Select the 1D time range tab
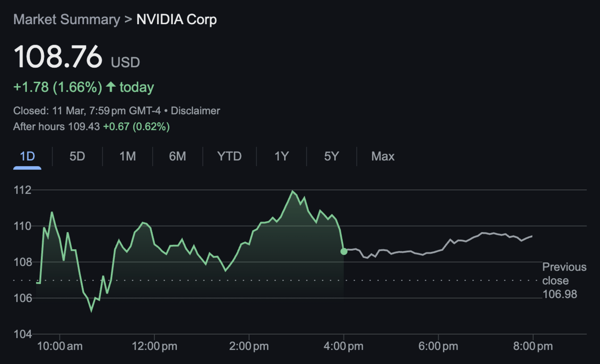 (x=27, y=156)
